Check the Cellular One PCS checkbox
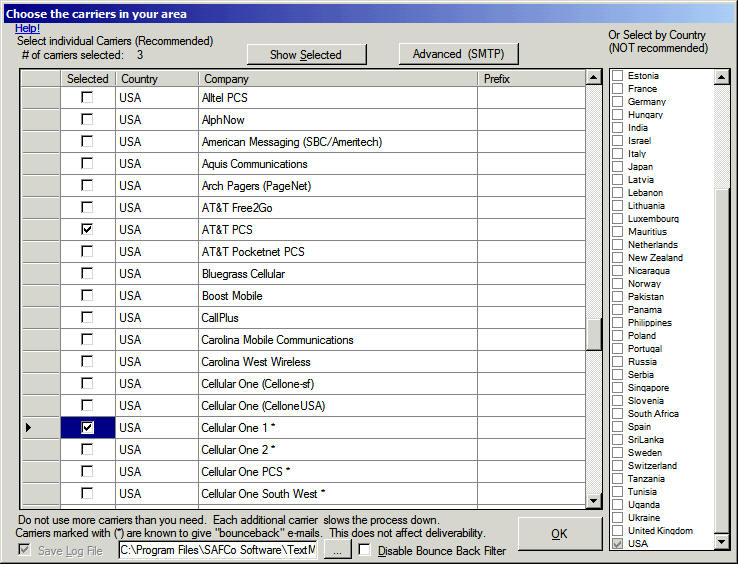This screenshot has width=738, height=564. (87, 471)
